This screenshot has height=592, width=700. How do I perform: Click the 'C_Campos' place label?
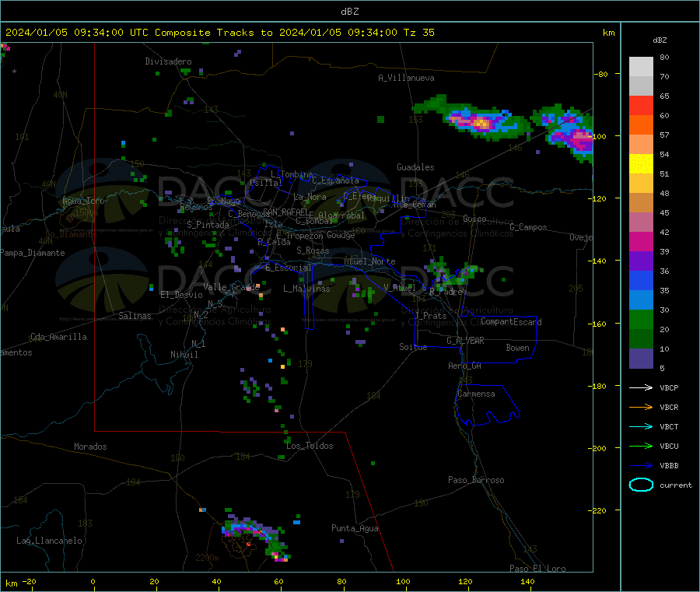(x=529, y=227)
